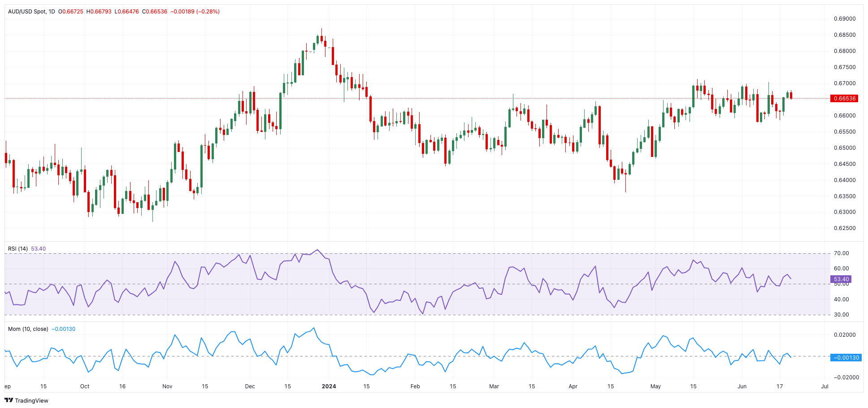868x408 pixels.
Task: Click the red 0.66536 current price tag
Action: click(844, 99)
